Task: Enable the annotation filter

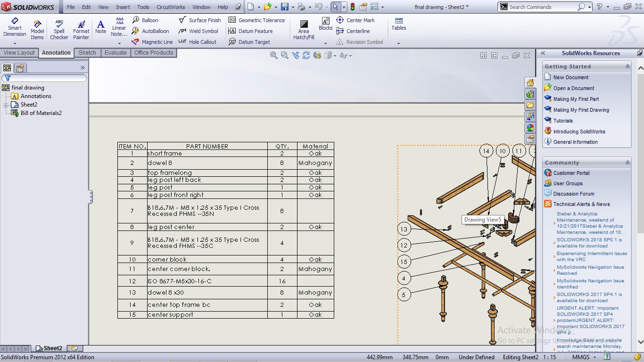Action: point(8,78)
